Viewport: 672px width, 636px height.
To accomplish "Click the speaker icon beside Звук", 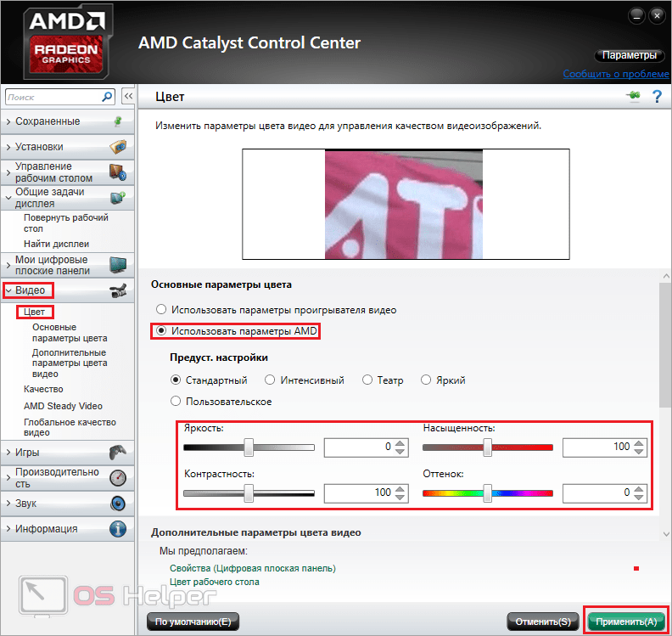I will 118,503.
